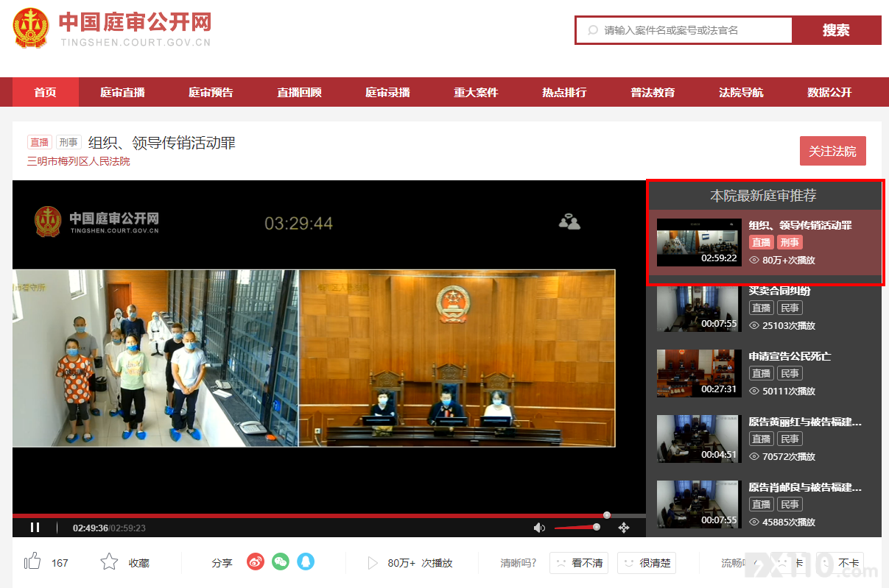Open the 庭审直播 navigation tab

coord(122,92)
